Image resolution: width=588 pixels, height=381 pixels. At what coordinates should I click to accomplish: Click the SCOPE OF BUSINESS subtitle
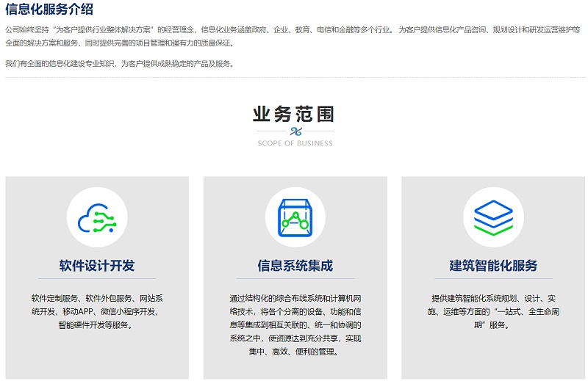295,143
